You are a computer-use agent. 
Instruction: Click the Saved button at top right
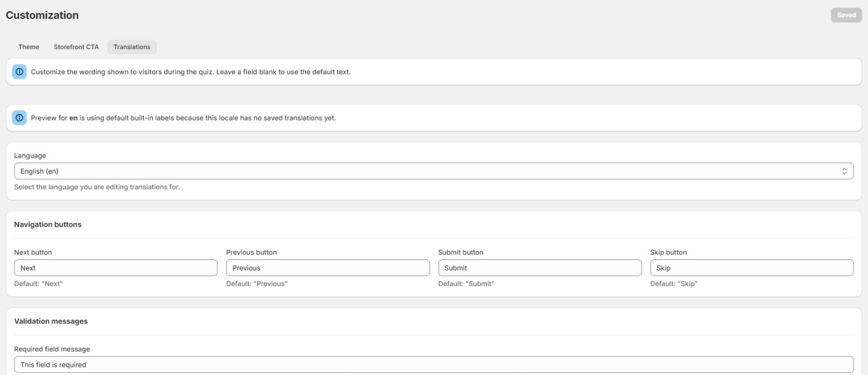(846, 15)
